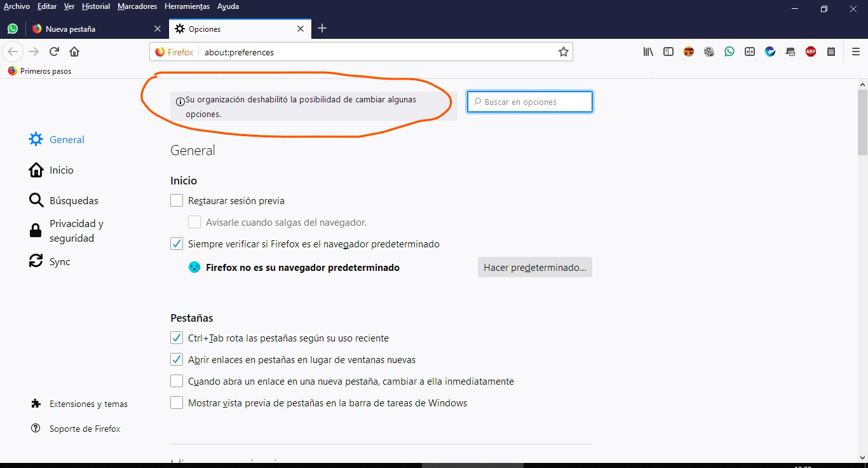Select the Inicio category

(51, 170)
